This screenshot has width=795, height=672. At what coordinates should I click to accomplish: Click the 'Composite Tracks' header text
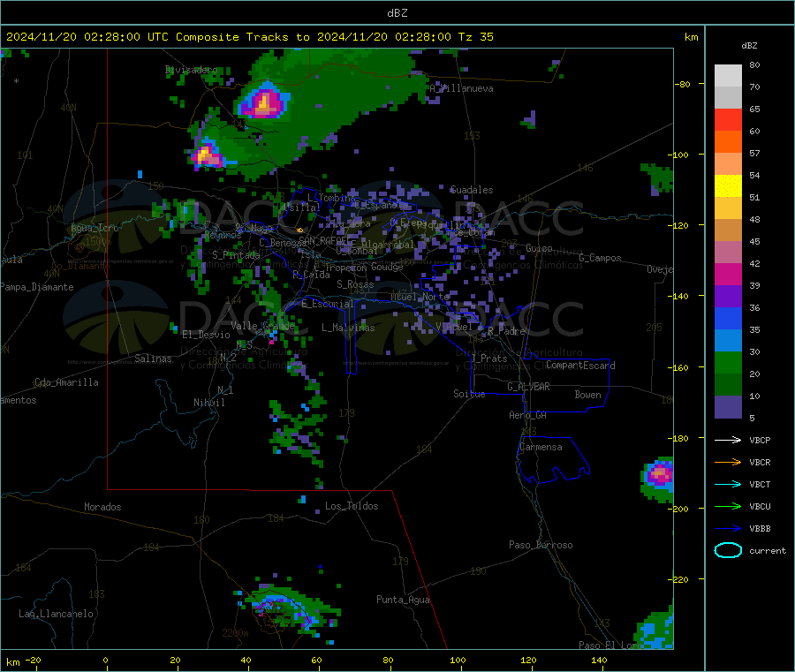[231, 37]
